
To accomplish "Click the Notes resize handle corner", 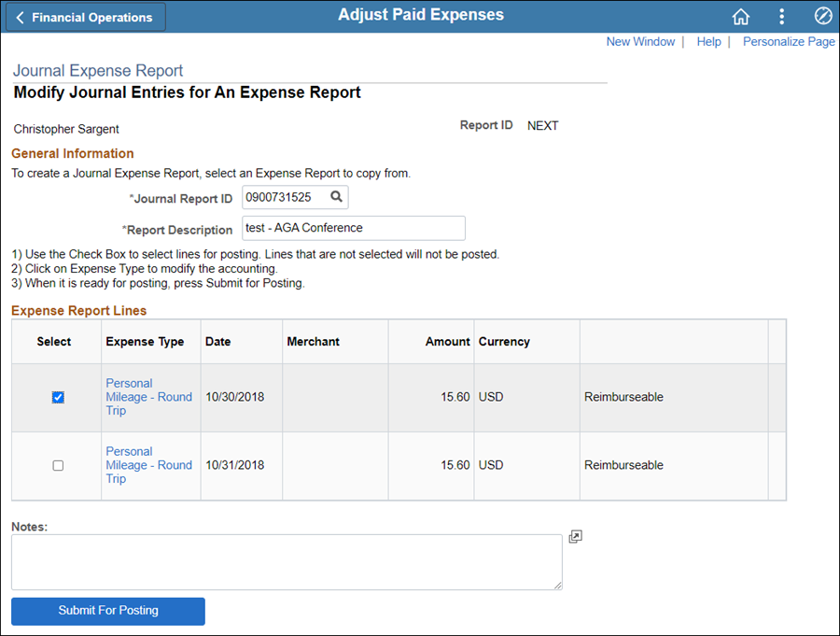I will pos(558,586).
